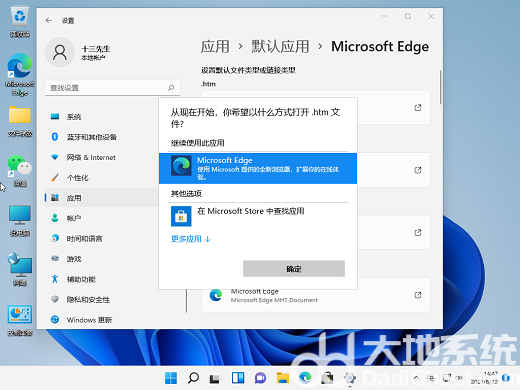Open external-link icon on the row above MHT Document

[x=417, y=232]
